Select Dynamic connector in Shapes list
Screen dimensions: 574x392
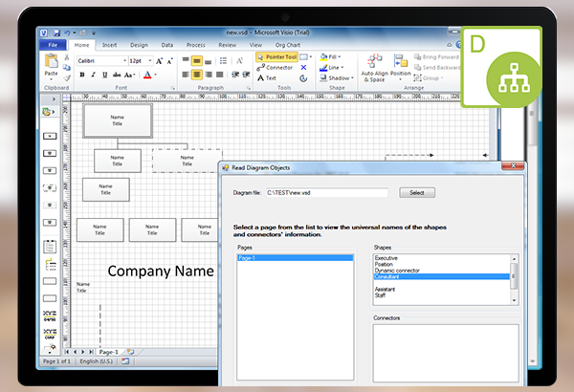(x=441, y=271)
